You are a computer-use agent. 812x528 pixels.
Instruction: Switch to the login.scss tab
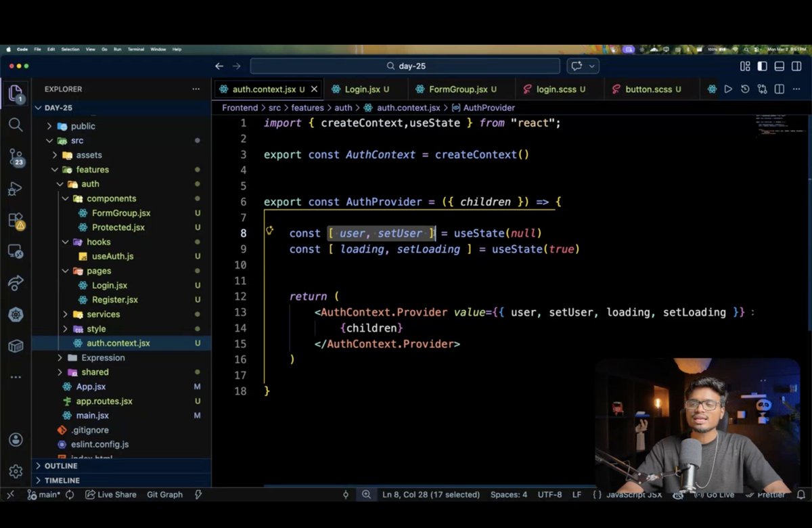tap(560, 89)
